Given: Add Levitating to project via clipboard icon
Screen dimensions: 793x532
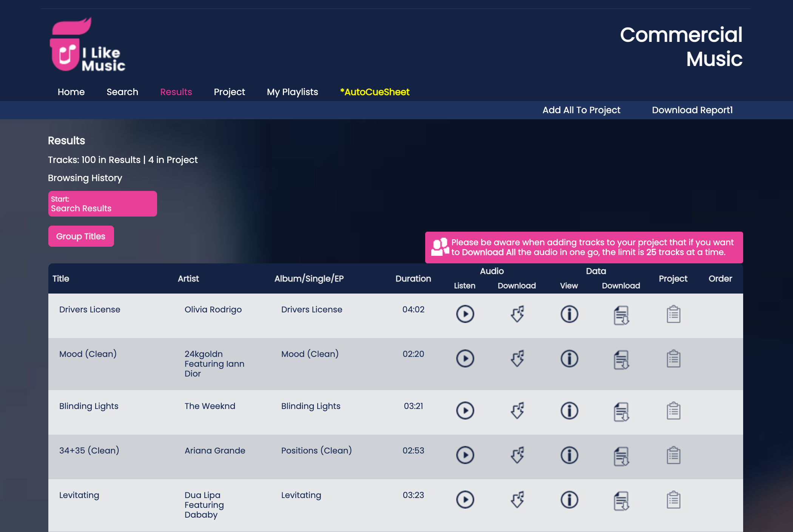Looking at the screenshot, I should click(x=673, y=500).
